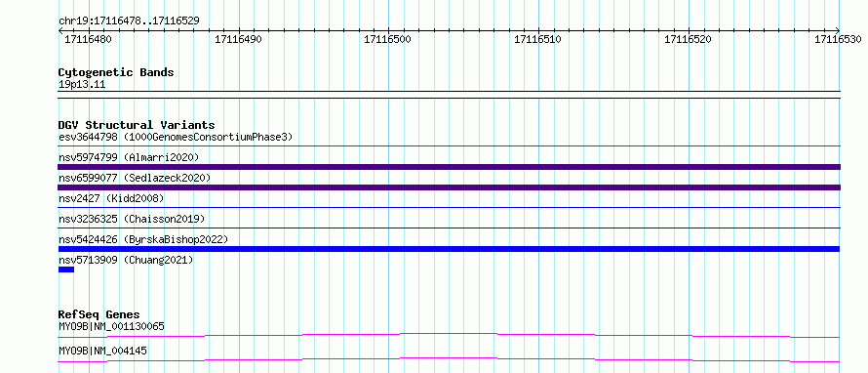The image size is (868, 373).
Task: Open MYO9B|NM_004145 gene label
Action: click(x=102, y=351)
